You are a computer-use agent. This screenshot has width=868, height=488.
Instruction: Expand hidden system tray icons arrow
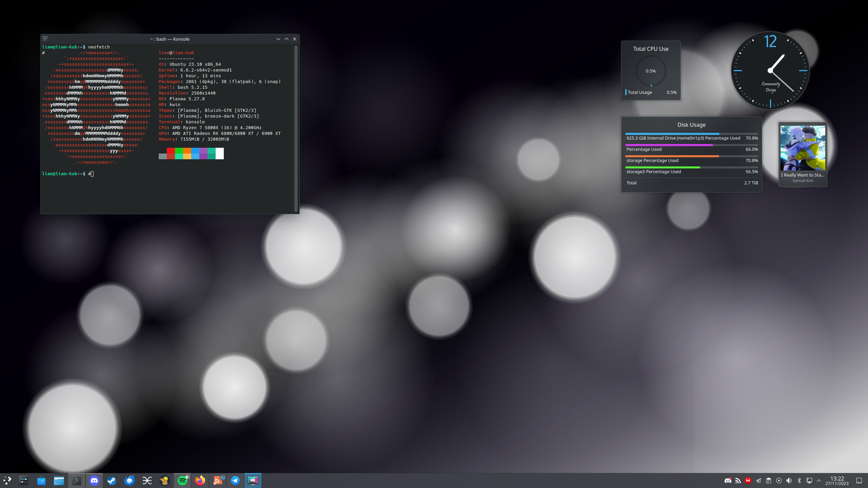pos(819,481)
